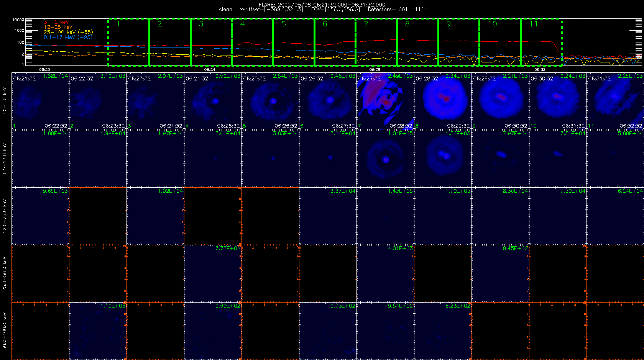Click the 06:28 time axis label

pyautogui.click(x=375, y=69)
